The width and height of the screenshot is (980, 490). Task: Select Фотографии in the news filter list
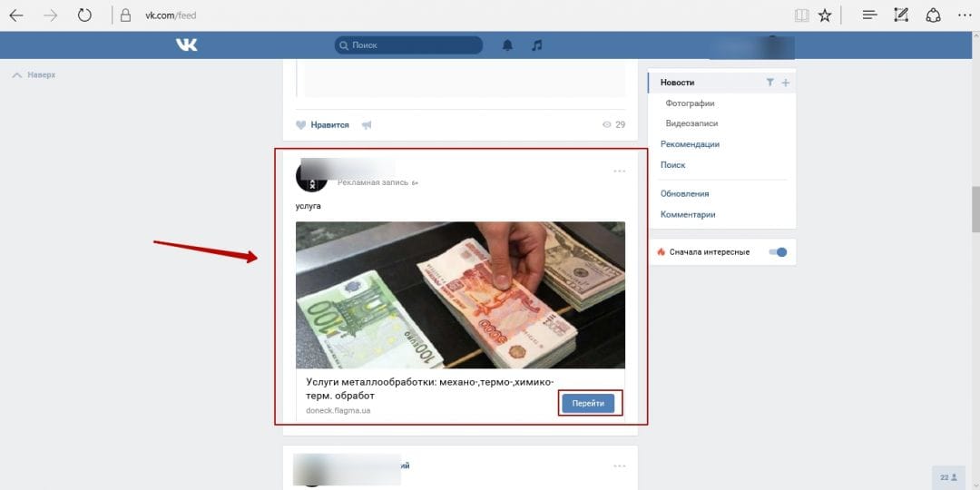[690, 103]
